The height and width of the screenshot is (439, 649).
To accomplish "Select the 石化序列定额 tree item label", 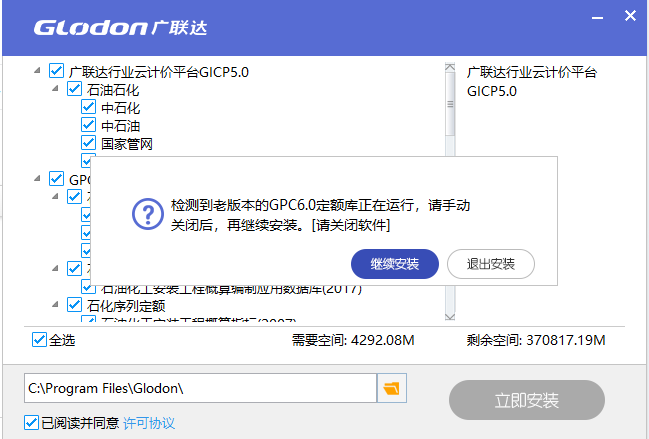I will coord(126,306).
